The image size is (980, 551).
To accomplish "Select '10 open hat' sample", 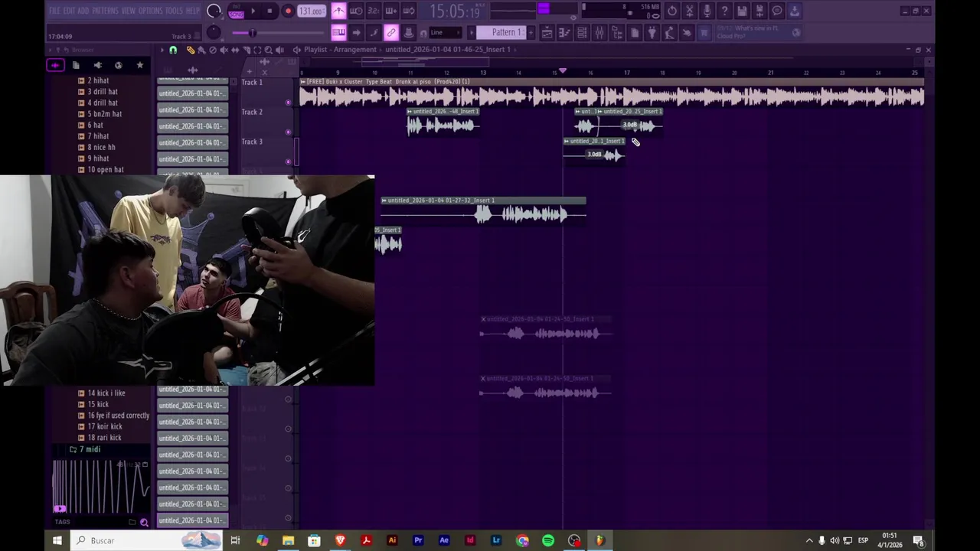I will coord(105,169).
